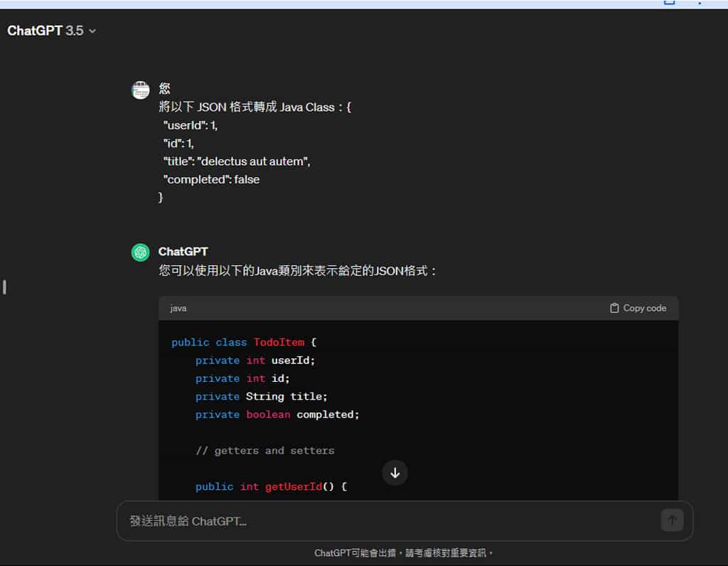Click the scroll-to-bottom down arrow button
The width and height of the screenshot is (728, 566).
[395, 473]
